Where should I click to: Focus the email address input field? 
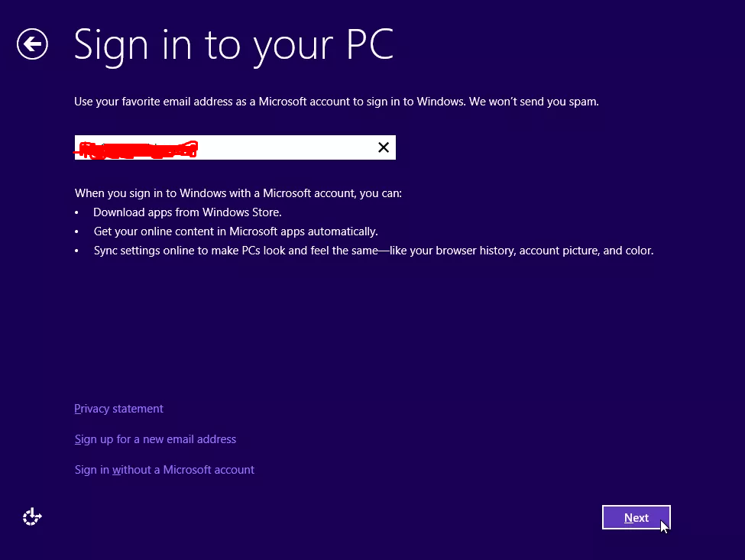(235, 147)
